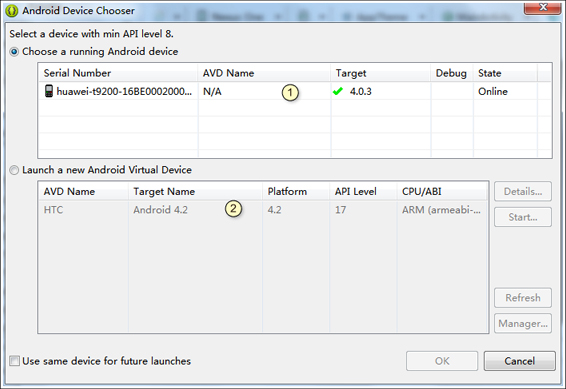The width and height of the screenshot is (566, 389).
Task: Click the API level 17 cell
Action: pyautogui.click(x=340, y=210)
